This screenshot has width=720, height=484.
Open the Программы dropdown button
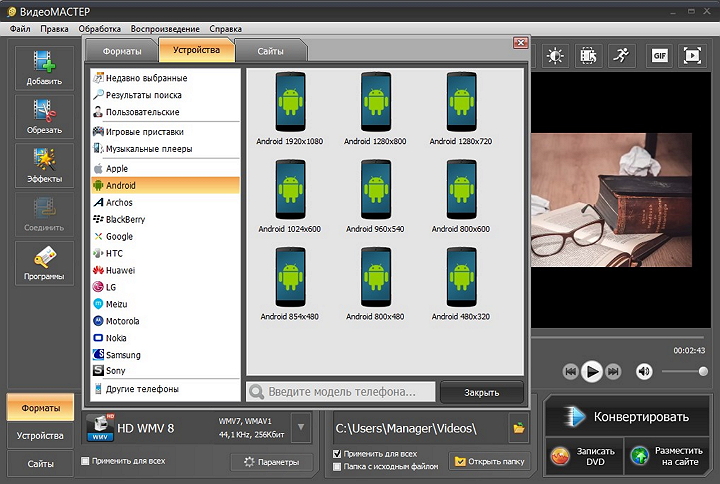coord(43,263)
